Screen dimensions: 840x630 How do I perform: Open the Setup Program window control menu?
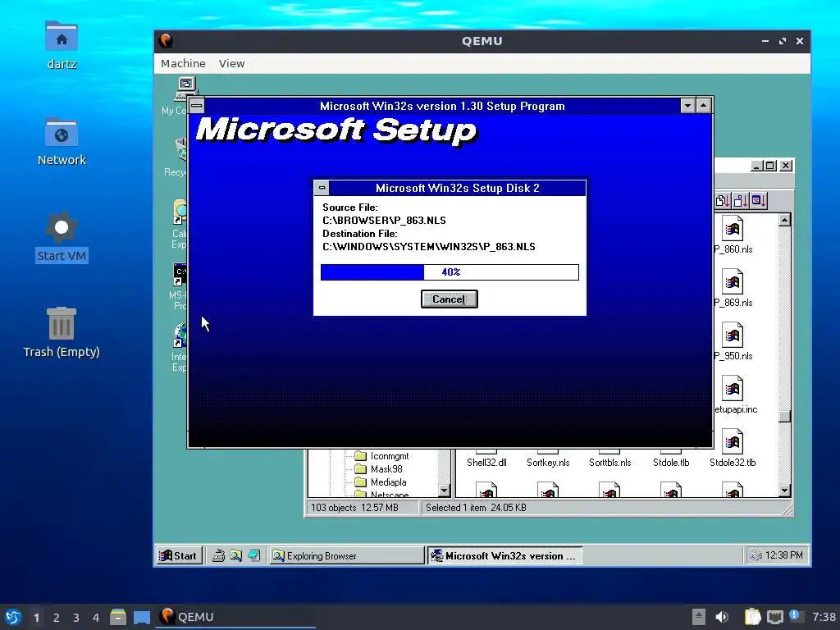click(x=197, y=106)
